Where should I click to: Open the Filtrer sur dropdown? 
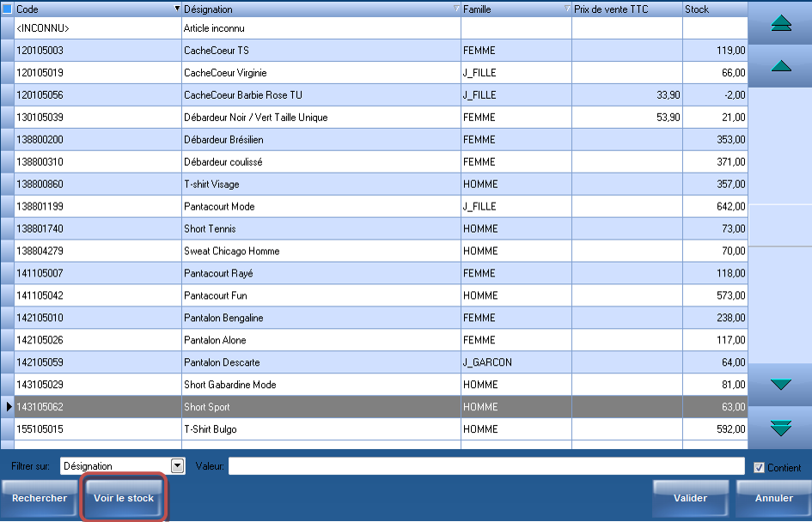178,466
